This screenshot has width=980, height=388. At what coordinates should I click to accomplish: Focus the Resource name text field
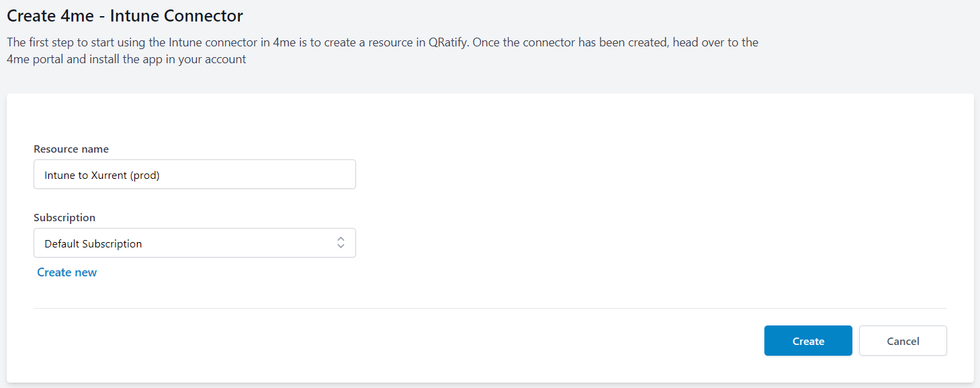[x=194, y=174]
